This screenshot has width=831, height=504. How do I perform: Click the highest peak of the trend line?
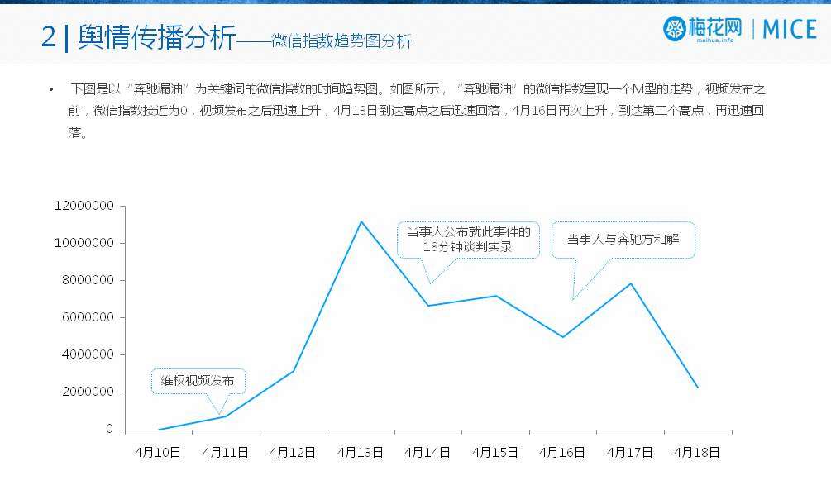click(361, 221)
